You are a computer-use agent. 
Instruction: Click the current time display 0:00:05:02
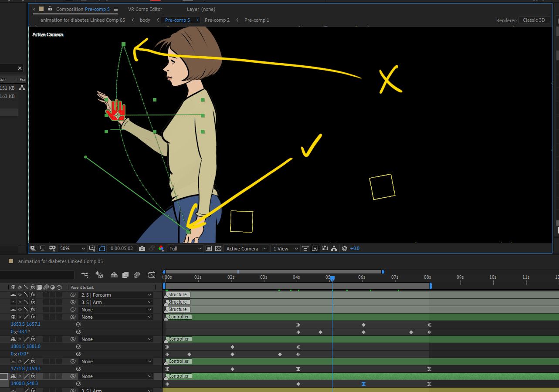pyautogui.click(x=122, y=248)
